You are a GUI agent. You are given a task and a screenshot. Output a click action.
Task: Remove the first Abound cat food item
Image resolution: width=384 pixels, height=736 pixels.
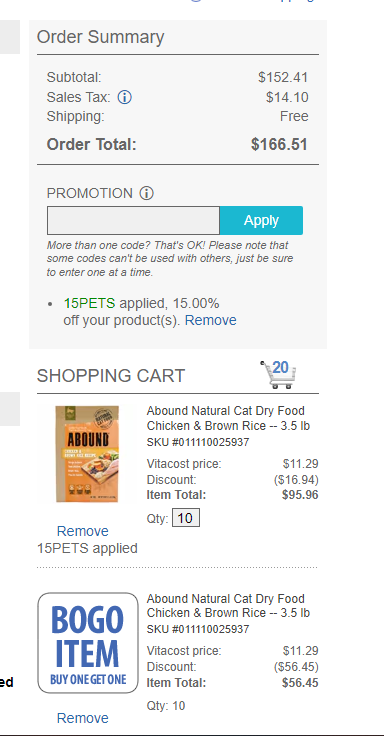pos(83,531)
